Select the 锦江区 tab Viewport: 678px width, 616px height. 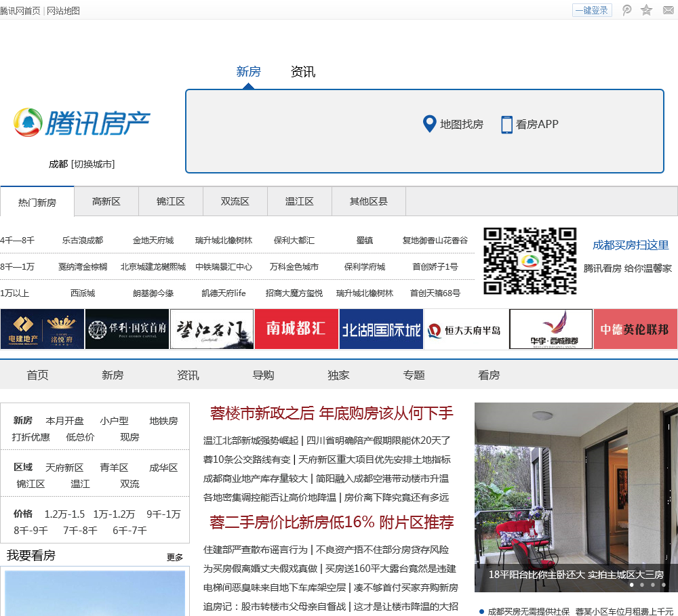click(171, 201)
